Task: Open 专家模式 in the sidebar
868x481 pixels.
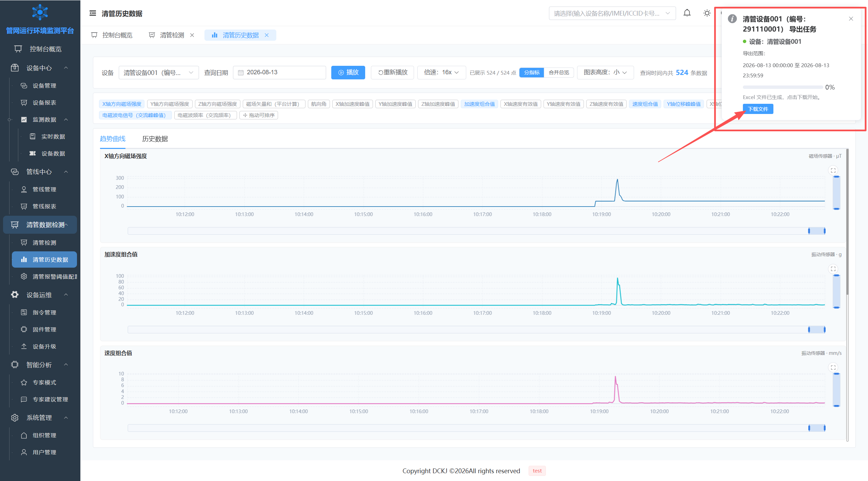Action: coord(44,382)
